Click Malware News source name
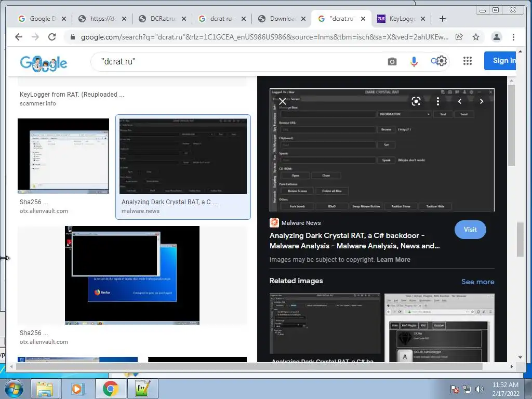The height and width of the screenshot is (399, 532). pyautogui.click(x=301, y=223)
